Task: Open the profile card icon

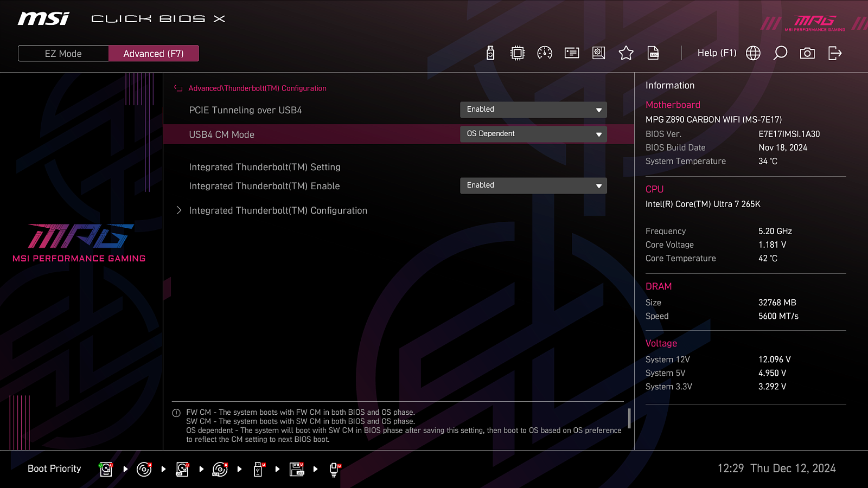Action: [x=572, y=53]
